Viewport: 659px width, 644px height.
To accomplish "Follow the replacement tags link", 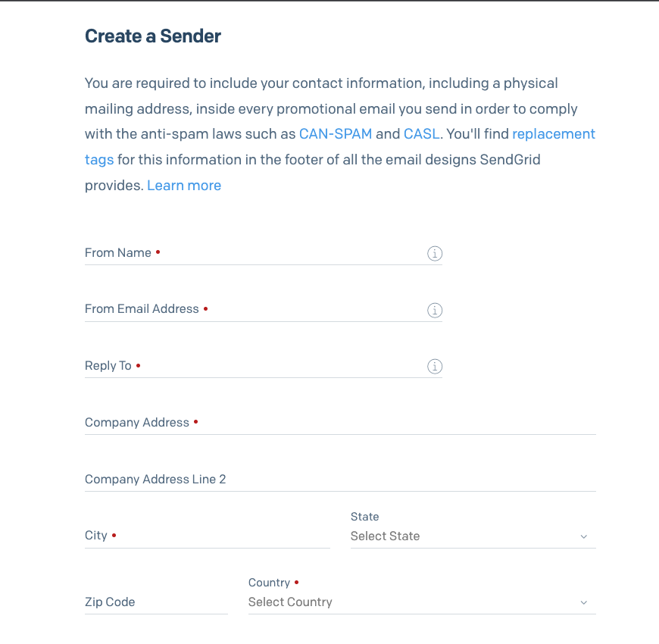I will pos(554,134).
